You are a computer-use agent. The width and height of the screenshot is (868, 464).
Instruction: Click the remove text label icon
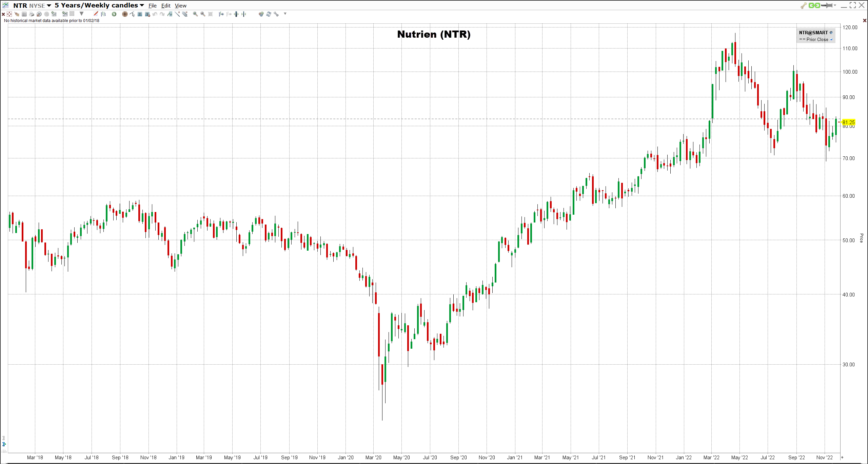(x=147, y=14)
